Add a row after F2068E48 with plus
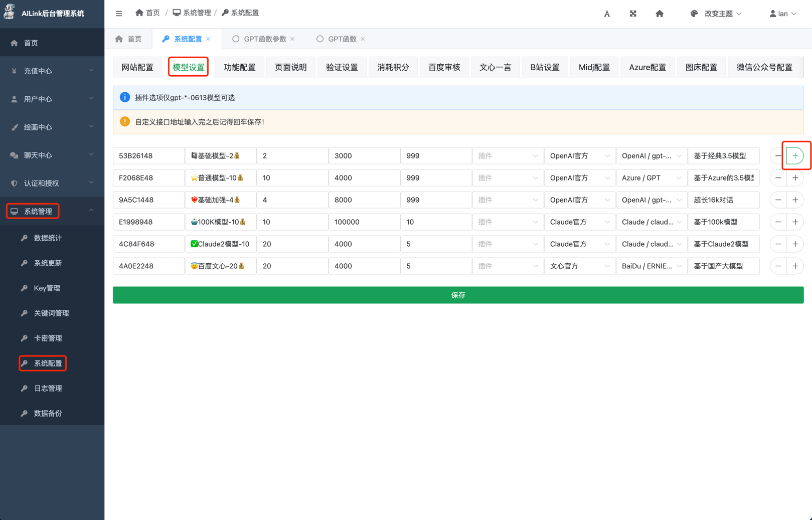Viewport: 812px width, 520px height. (795, 178)
